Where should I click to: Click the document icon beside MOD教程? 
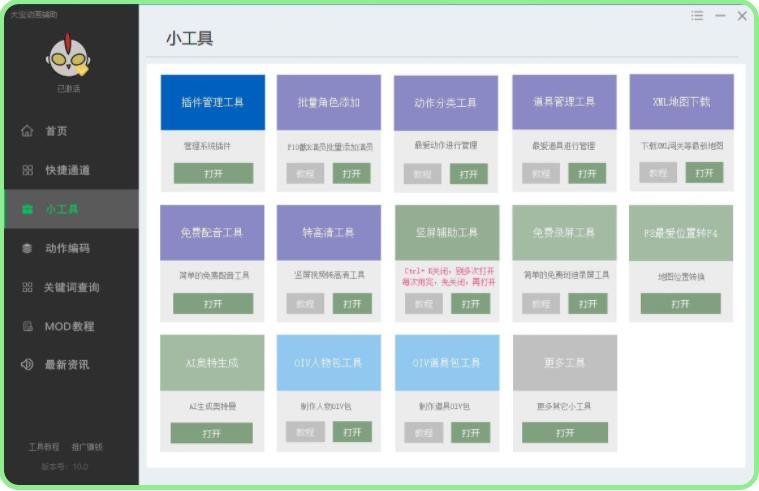pos(27,326)
